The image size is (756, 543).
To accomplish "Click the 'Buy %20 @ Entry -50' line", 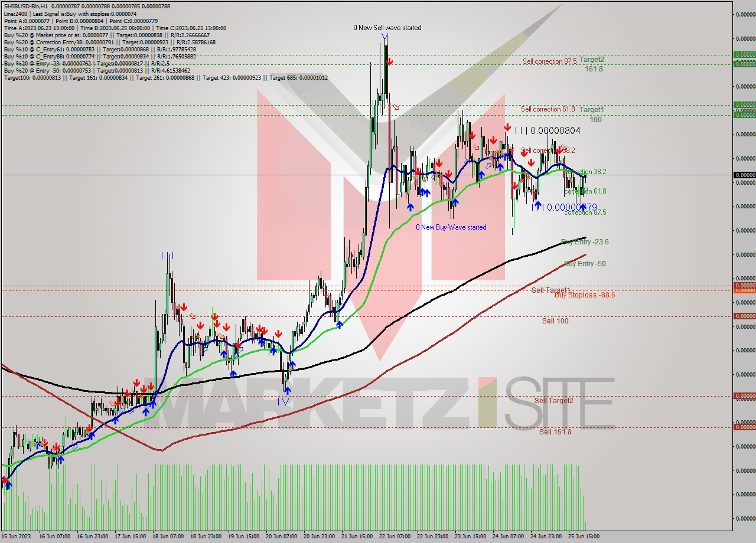I will (97, 70).
